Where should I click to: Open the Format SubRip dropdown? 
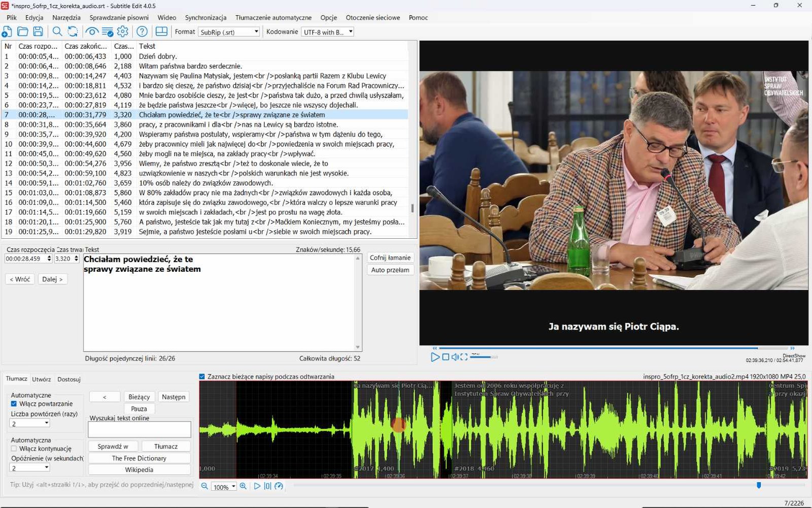point(229,32)
